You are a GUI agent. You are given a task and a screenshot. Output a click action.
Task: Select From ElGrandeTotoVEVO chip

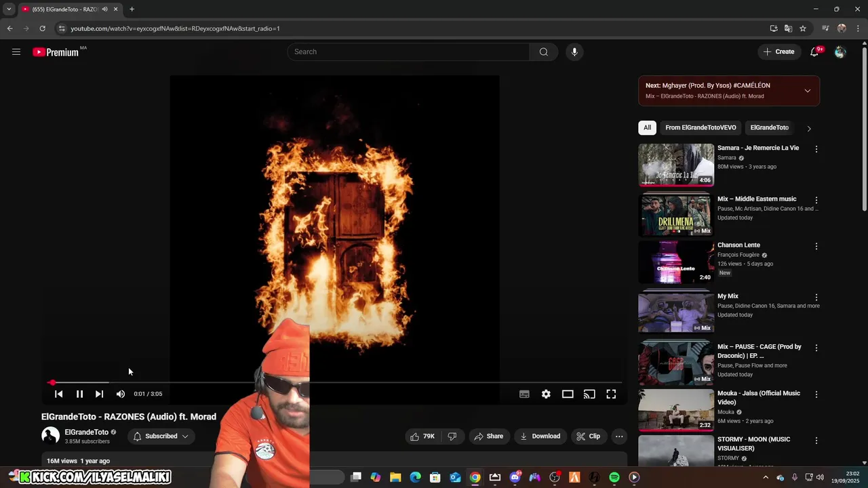[x=701, y=127]
